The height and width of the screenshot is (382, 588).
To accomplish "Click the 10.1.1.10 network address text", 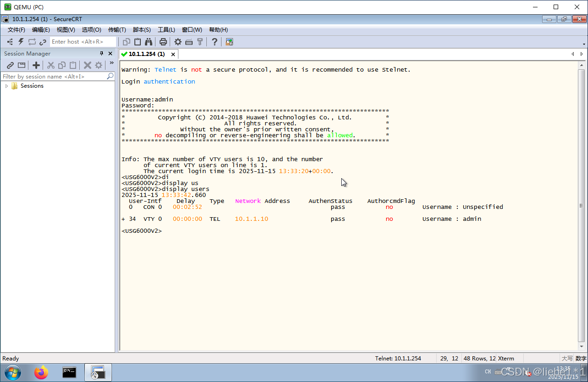I will (x=251, y=219).
